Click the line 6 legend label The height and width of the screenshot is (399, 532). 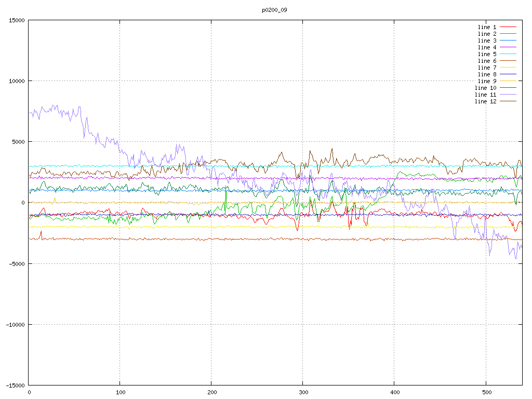tap(487, 61)
